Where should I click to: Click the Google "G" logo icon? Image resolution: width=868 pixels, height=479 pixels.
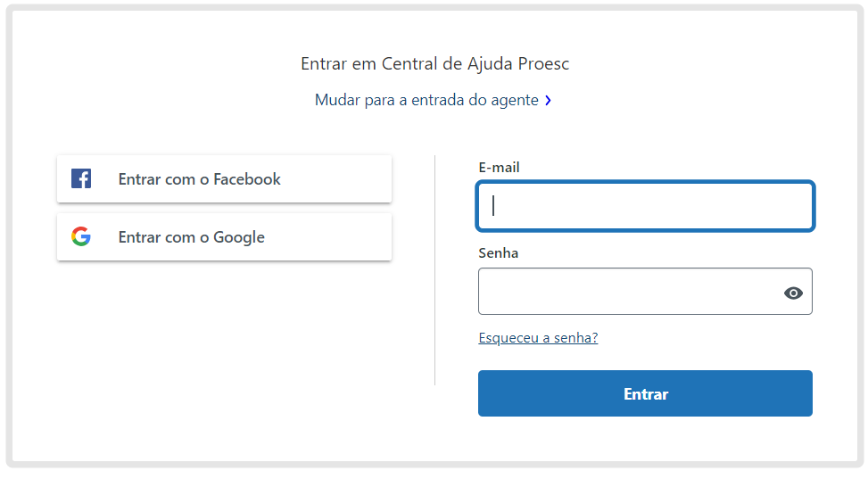pyautogui.click(x=81, y=236)
